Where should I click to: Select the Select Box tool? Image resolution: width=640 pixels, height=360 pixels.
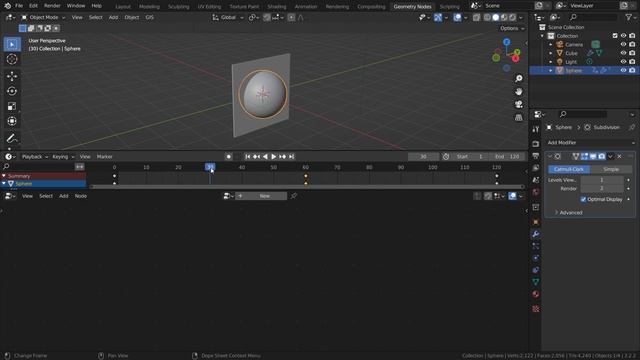point(12,44)
